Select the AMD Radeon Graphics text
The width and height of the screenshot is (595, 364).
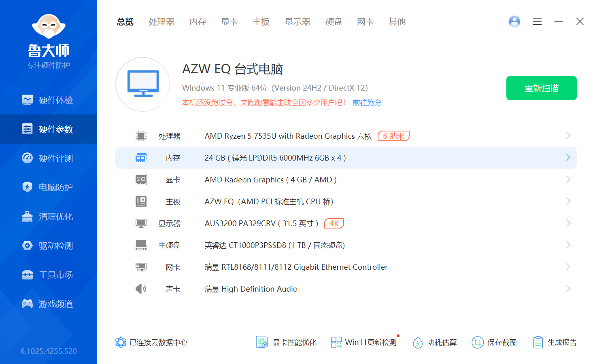coord(271,180)
